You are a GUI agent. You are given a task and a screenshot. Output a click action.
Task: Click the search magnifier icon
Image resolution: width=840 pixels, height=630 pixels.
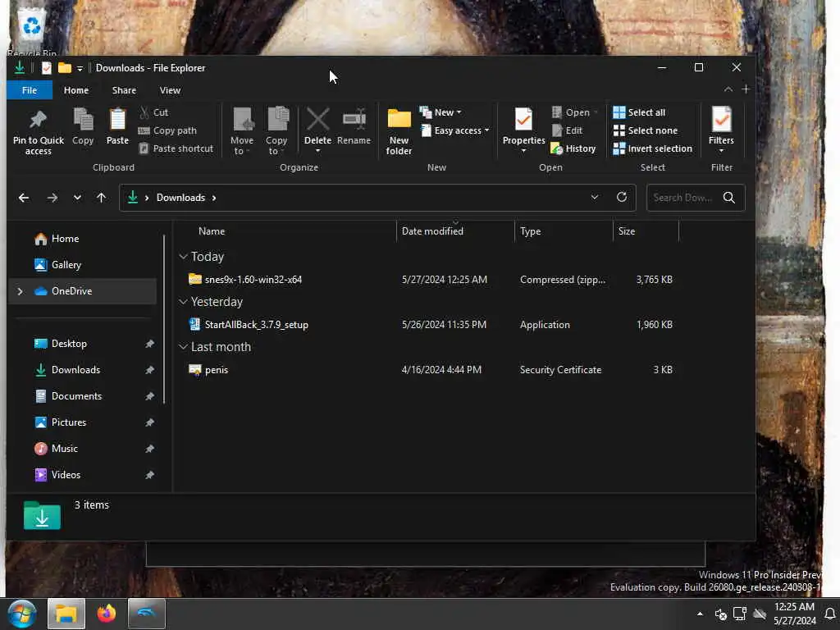pos(728,198)
